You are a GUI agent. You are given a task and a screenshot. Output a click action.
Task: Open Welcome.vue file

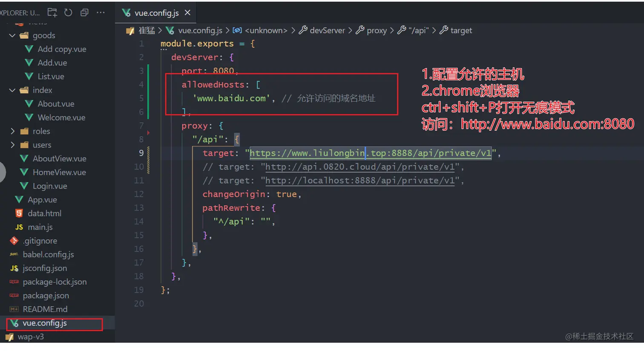[x=61, y=118]
